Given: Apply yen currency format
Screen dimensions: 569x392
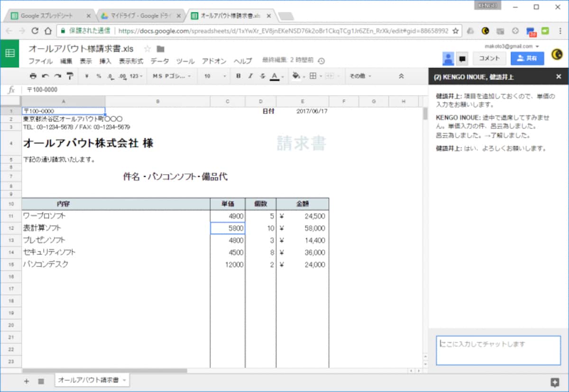Looking at the screenshot, I should pyautogui.click(x=86, y=76).
